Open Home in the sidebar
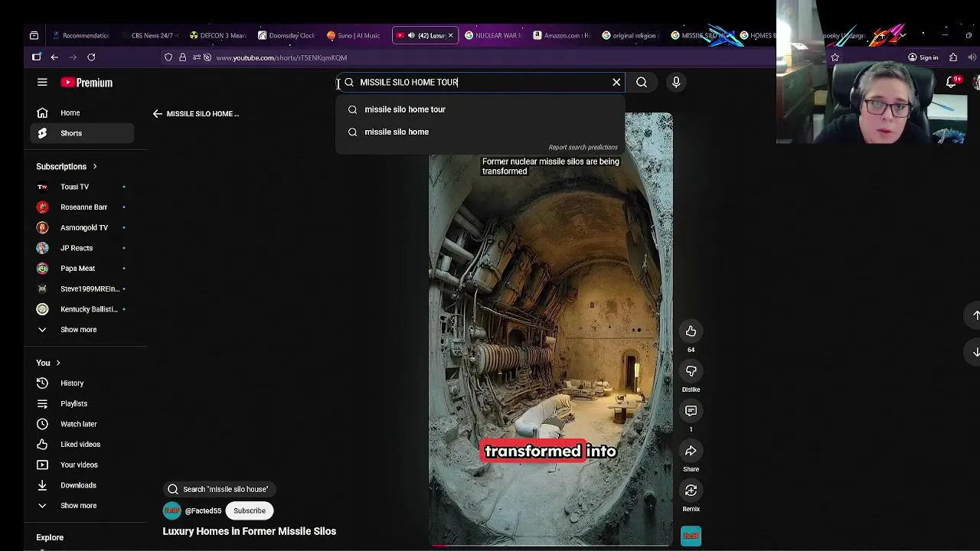The width and height of the screenshot is (980, 551). coord(83,112)
